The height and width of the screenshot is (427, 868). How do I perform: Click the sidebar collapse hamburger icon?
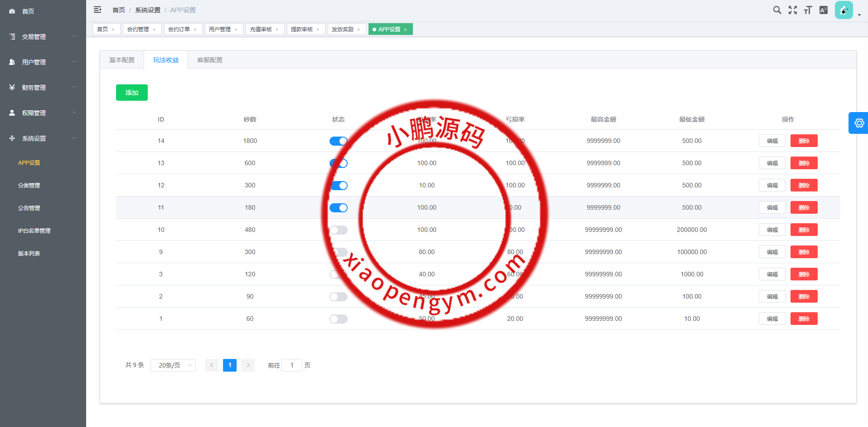click(x=97, y=10)
